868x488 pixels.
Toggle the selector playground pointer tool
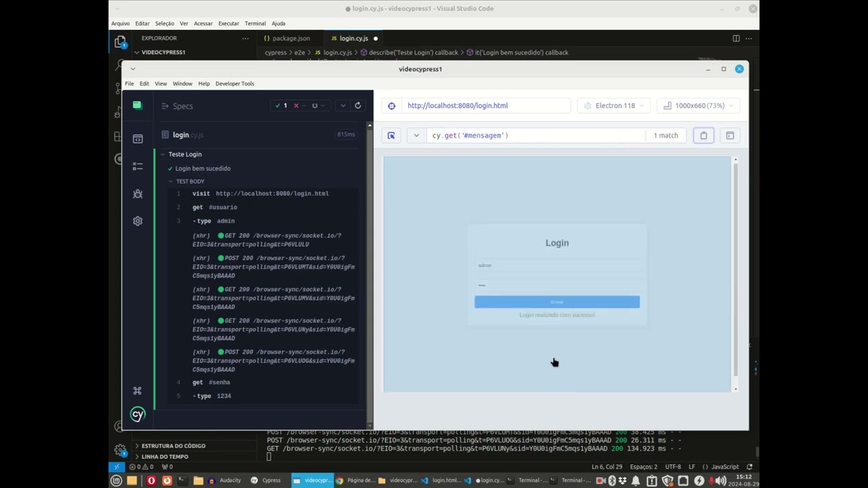pyautogui.click(x=391, y=136)
